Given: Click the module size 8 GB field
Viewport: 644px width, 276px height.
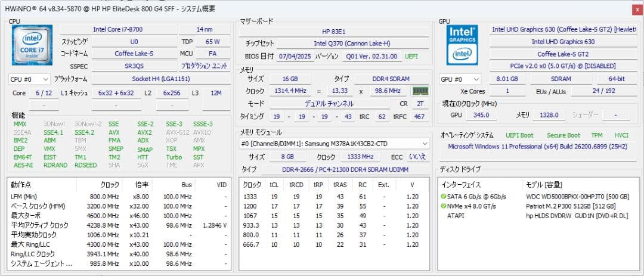Looking at the screenshot, I should click(x=287, y=157).
